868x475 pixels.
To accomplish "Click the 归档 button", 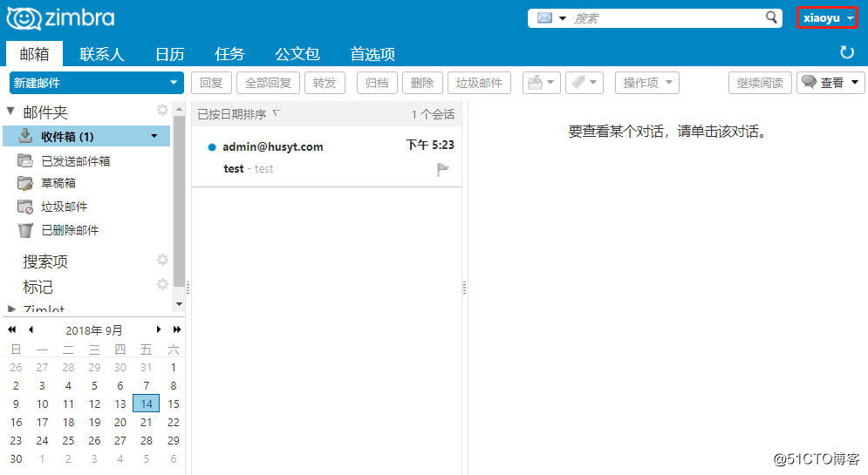I will [377, 83].
